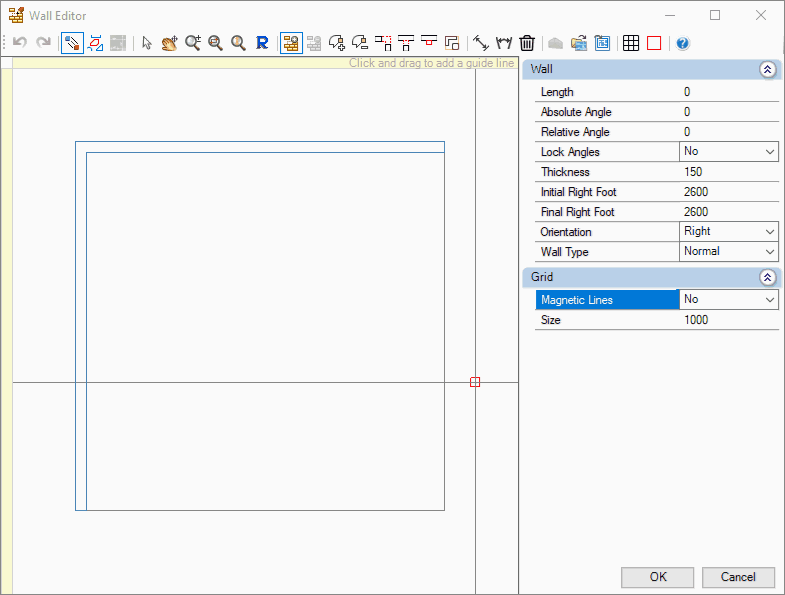Click the red dashed corner icon

pyautogui.click(x=383, y=43)
